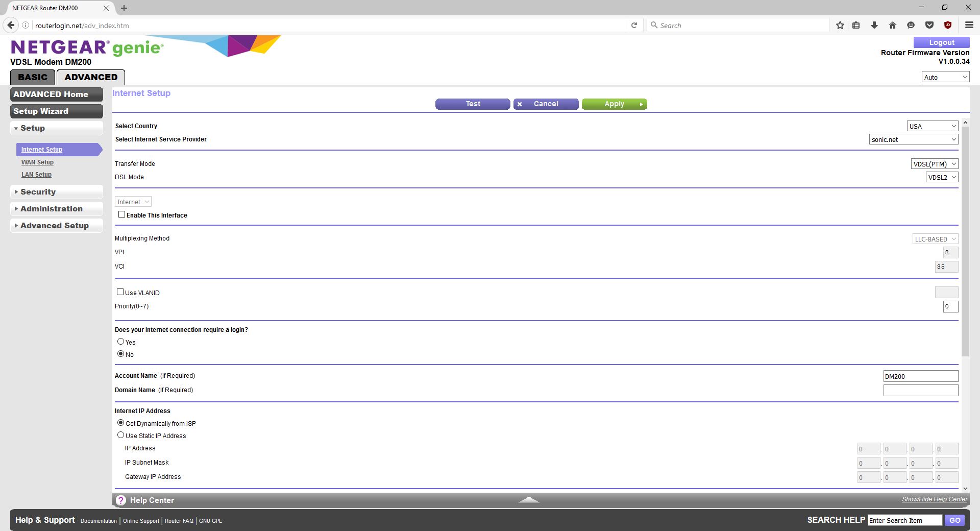Open the Transfer Mode dropdown
Viewport: 980px width, 531px height.
click(935, 164)
